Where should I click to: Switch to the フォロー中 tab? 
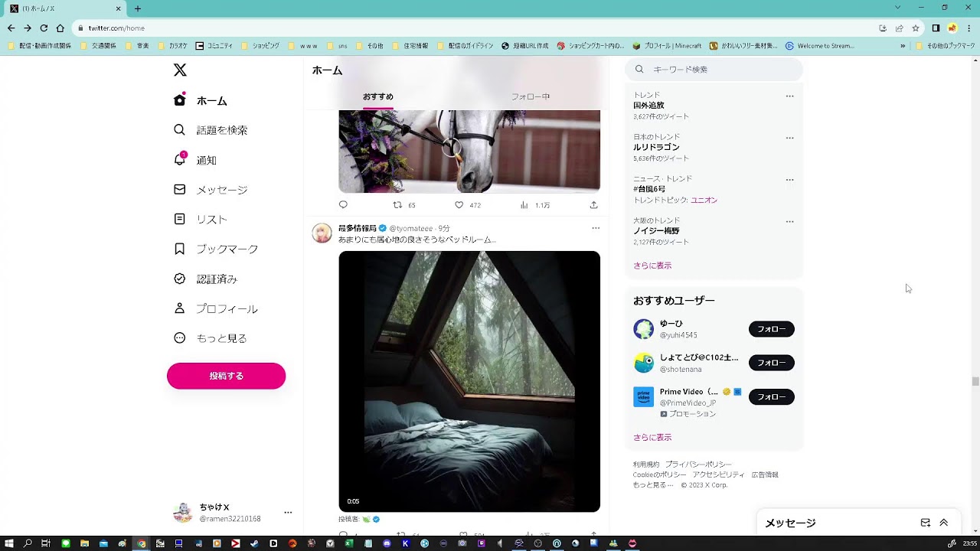pyautogui.click(x=530, y=97)
